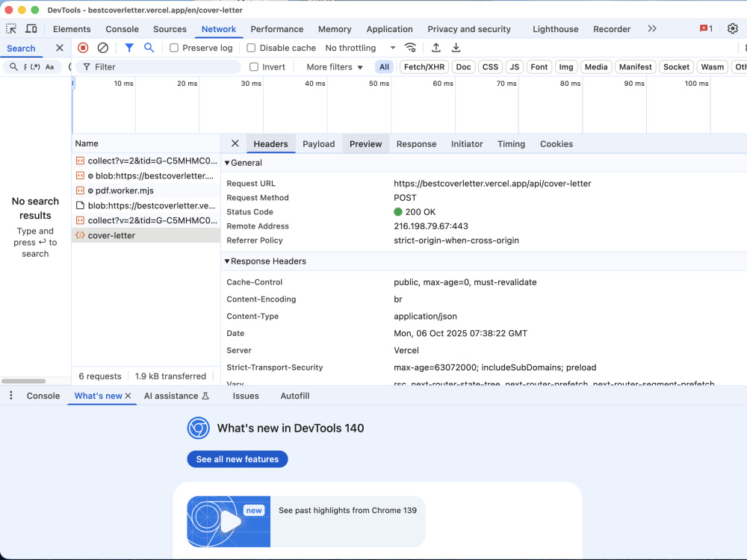Viewport: 747px width, 560px height.
Task: Switch to the Console panel tab
Action: click(x=122, y=29)
